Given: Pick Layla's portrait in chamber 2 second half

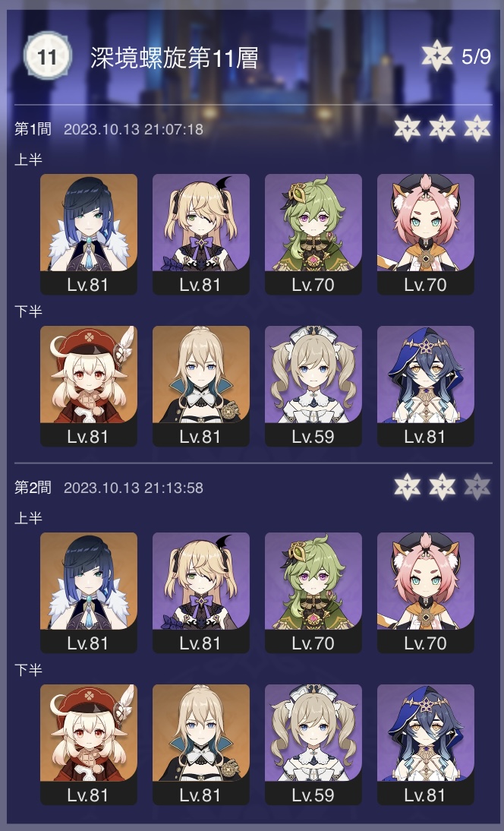Looking at the screenshot, I should tap(425, 744).
